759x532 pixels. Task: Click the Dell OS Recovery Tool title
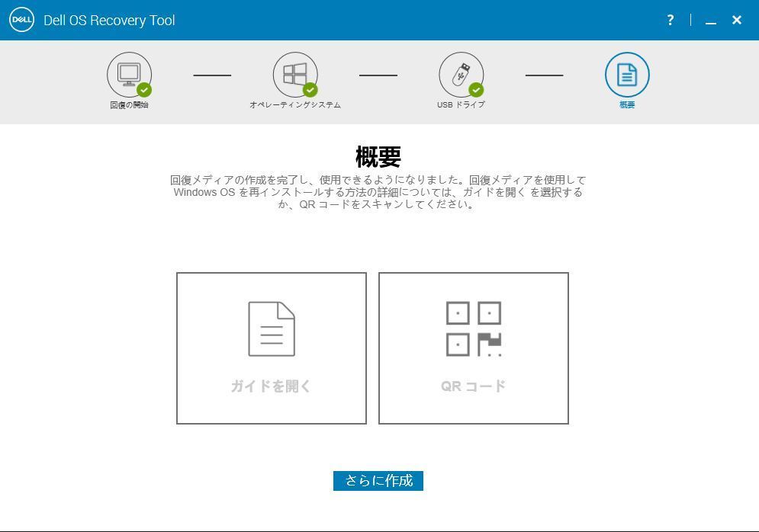[x=109, y=21]
